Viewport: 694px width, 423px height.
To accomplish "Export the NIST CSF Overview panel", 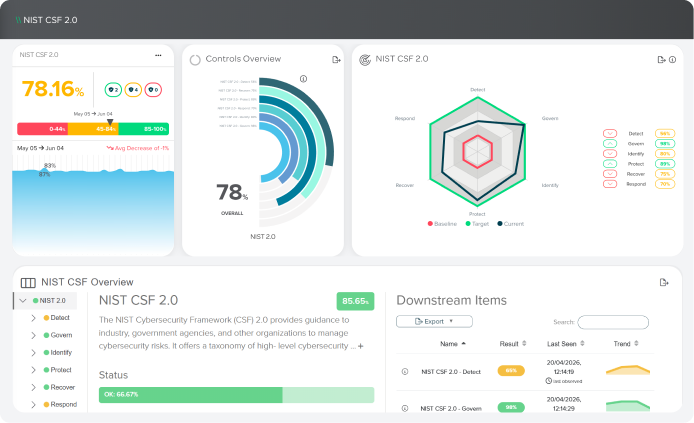I will pos(664,282).
